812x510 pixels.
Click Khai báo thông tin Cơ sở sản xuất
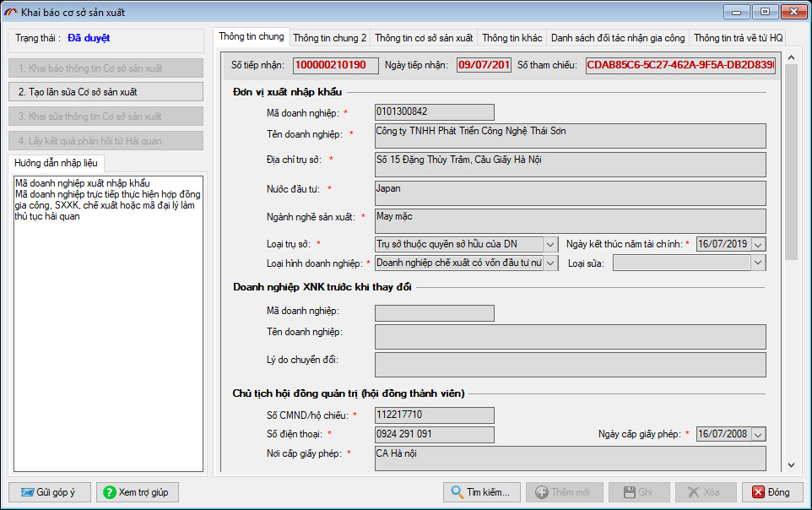106,68
